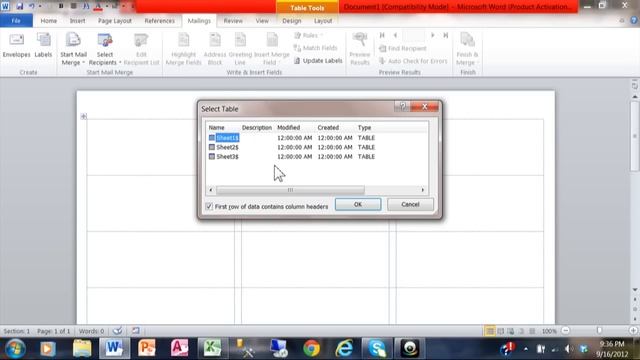Switch to the View tab
The width and height of the screenshot is (640, 360).
pyautogui.click(x=262, y=21)
